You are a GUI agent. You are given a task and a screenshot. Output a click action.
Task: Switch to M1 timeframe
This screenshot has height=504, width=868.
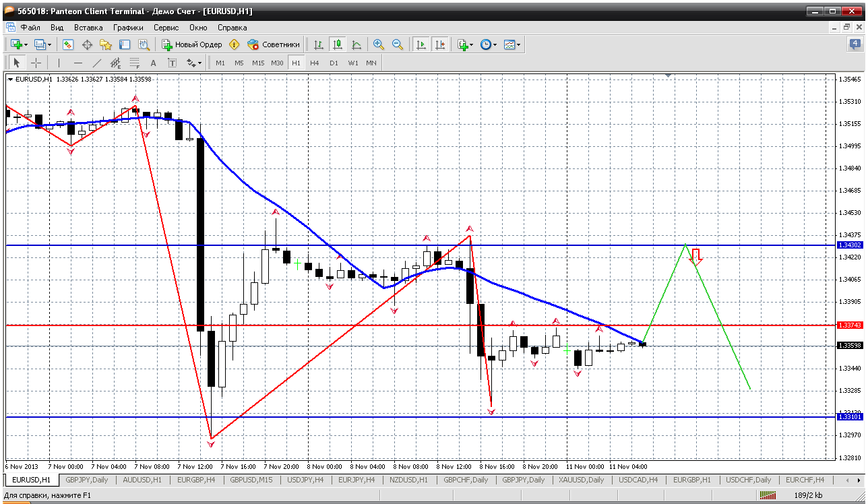click(x=220, y=63)
